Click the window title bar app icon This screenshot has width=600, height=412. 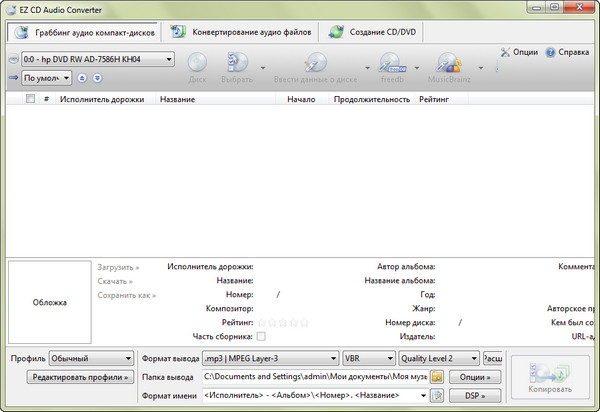click(x=11, y=10)
